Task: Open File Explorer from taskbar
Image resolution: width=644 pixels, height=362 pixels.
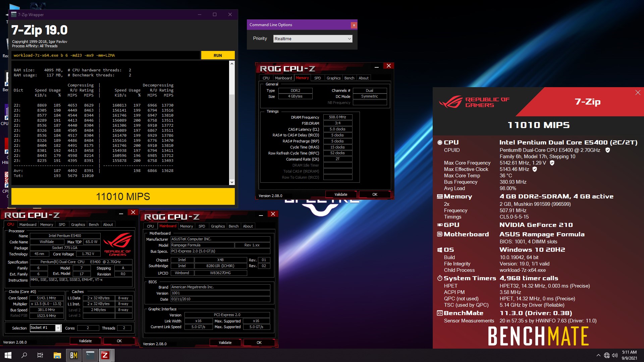Action: pyautogui.click(x=57, y=355)
